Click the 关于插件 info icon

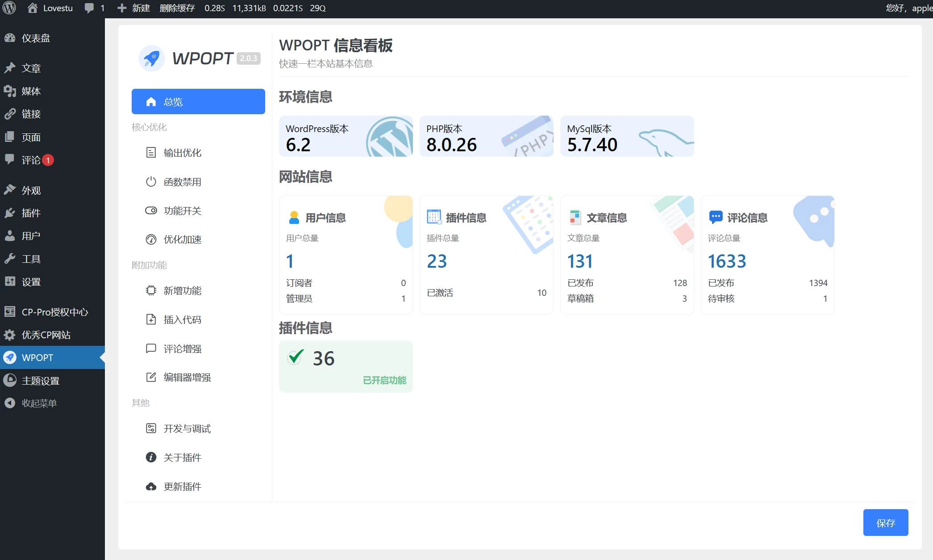pyautogui.click(x=151, y=457)
